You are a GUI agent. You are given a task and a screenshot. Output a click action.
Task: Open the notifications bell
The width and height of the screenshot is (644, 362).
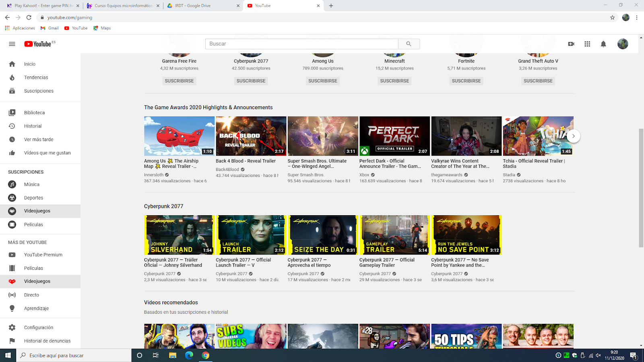point(603,44)
